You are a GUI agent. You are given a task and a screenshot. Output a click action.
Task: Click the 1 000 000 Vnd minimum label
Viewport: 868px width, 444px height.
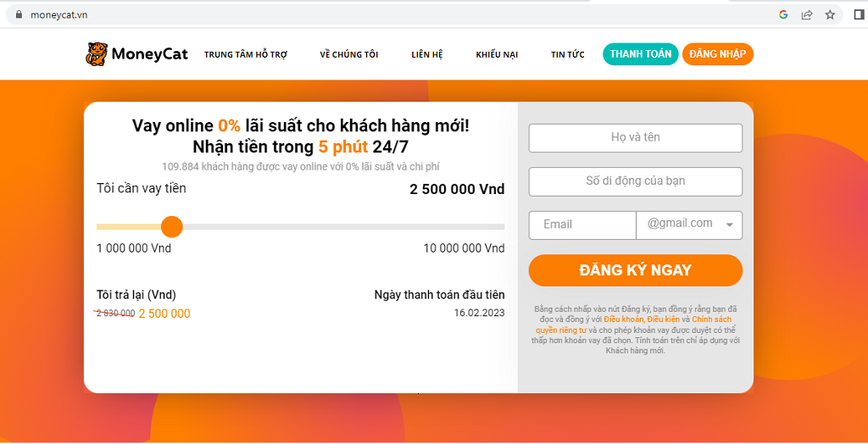(x=134, y=248)
